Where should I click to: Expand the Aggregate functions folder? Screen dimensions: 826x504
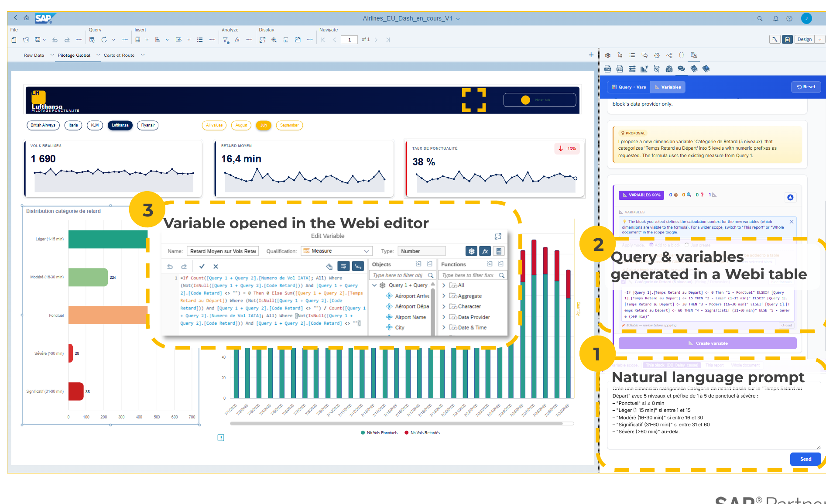pos(444,296)
